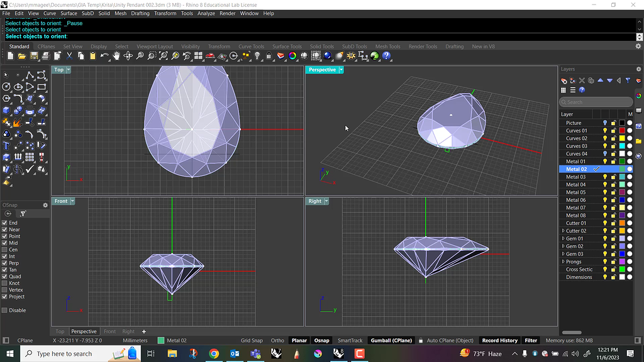Toggle Ortho mode in status bar
Image resolution: width=644 pixels, height=362 pixels.
pos(277,341)
